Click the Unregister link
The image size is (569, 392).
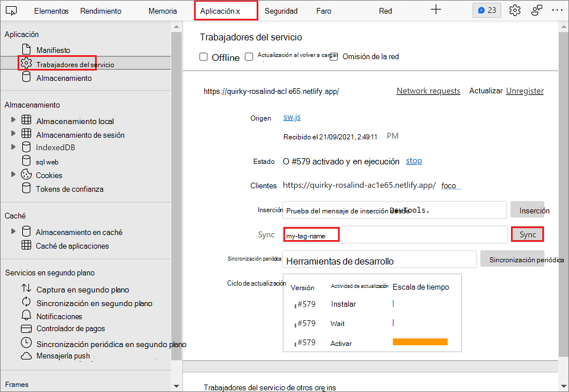[x=525, y=90]
